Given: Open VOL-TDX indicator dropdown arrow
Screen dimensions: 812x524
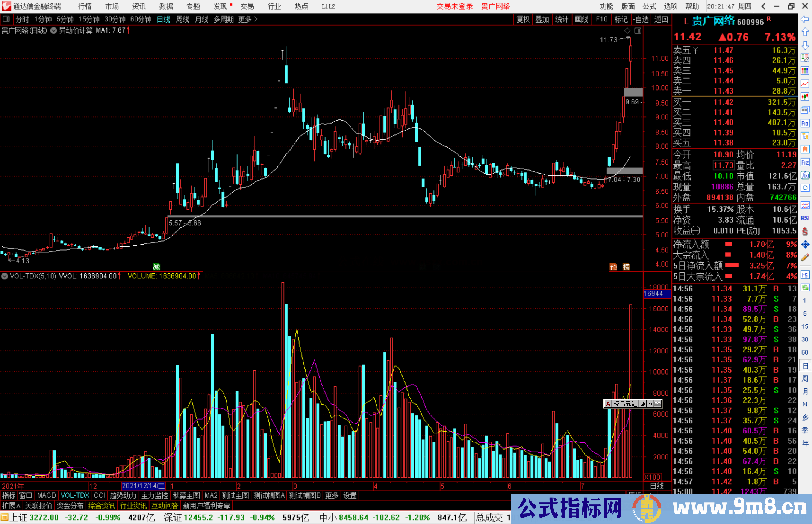Looking at the screenshot, I should pyautogui.click(x=5, y=276).
